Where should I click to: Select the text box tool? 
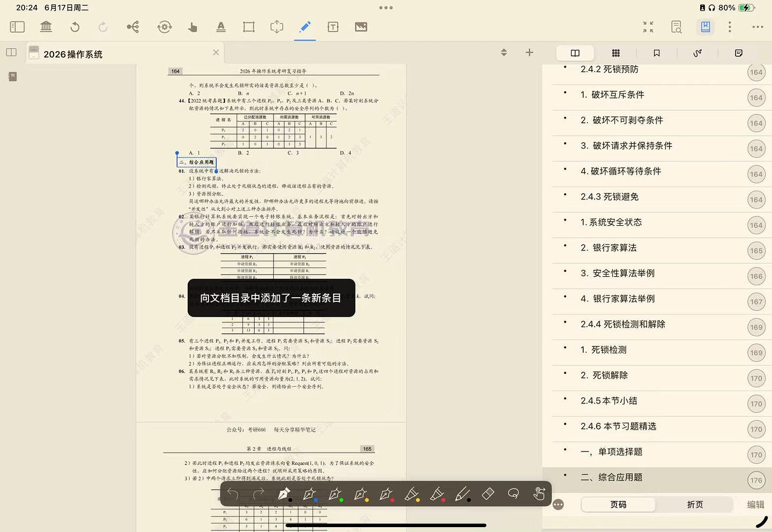(333, 27)
